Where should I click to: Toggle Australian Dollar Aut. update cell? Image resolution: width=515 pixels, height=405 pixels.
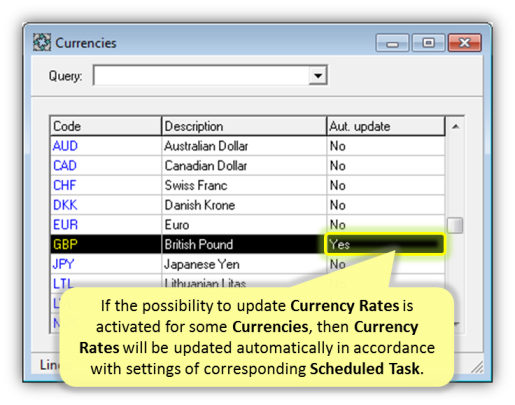(386, 146)
